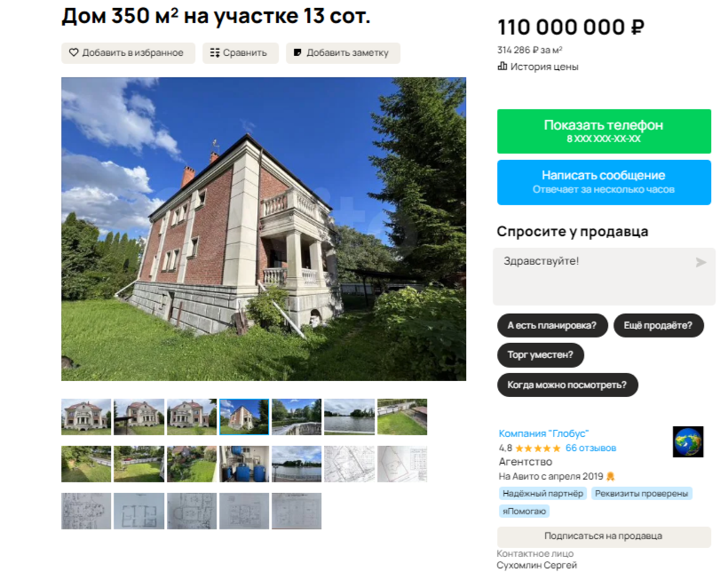Focus the Здравствуйте! message field

[x=604, y=276]
